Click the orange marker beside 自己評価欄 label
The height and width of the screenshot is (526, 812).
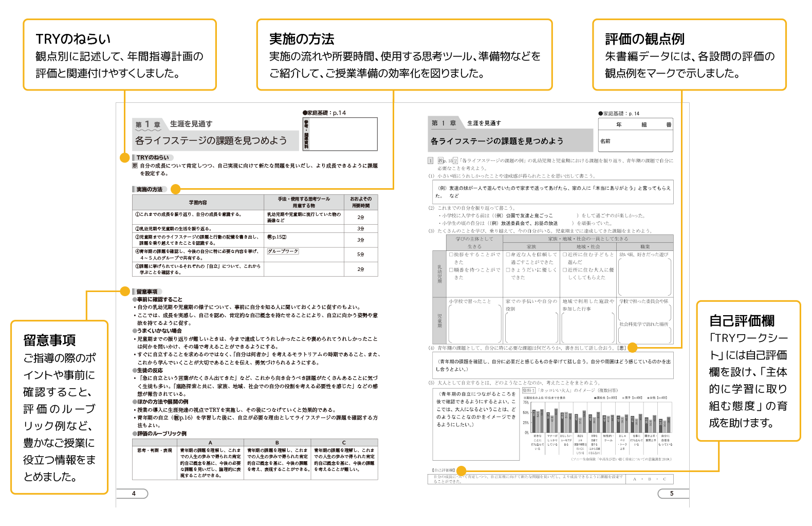tap(461, 470)
